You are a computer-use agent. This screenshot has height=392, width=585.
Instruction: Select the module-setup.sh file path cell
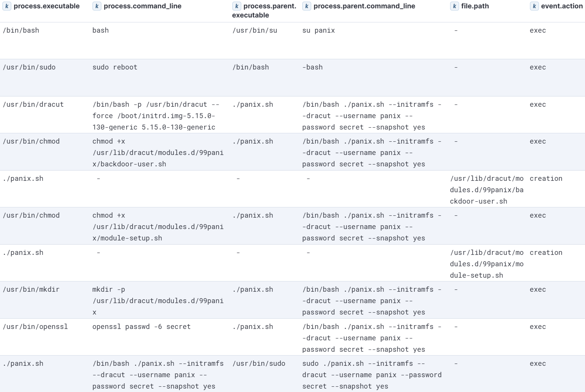(x=487, y=264)
